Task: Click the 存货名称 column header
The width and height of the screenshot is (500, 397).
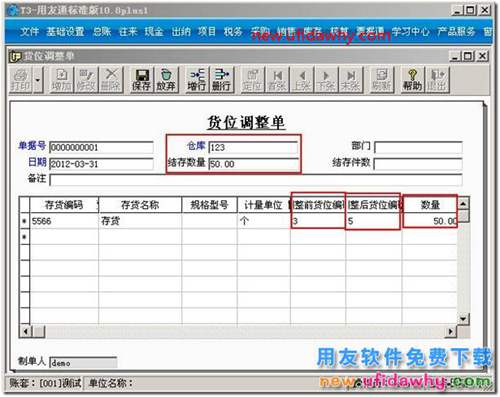Action: point(140,205)
